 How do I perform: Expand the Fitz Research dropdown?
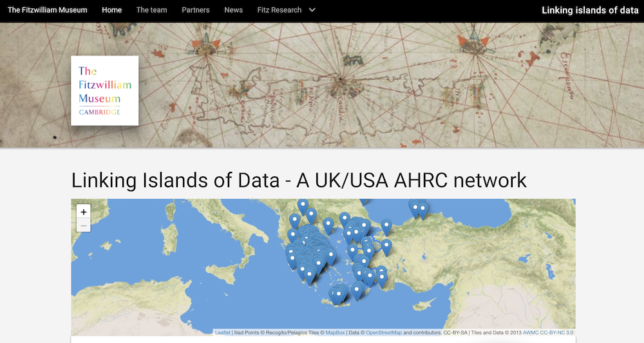[287, 10]
